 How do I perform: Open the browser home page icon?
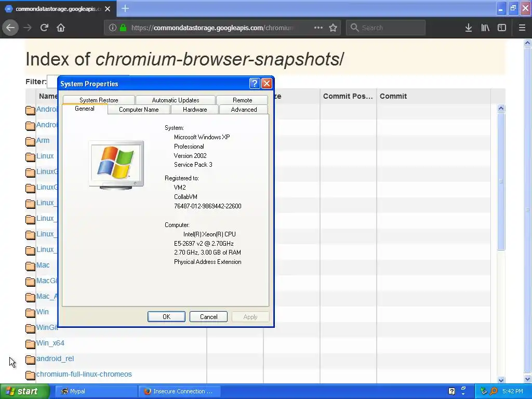[x=61, y=28]
